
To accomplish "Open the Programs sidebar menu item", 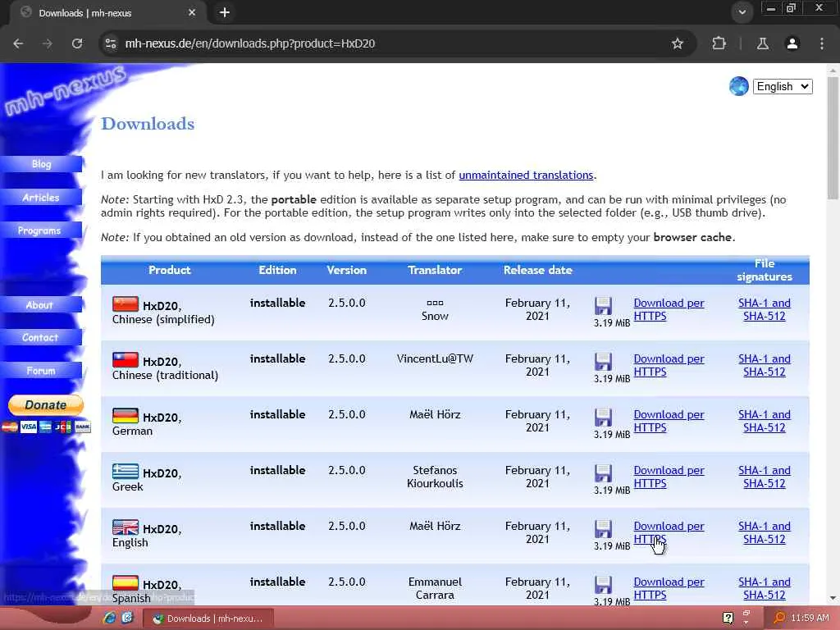I will coord(41,231).
